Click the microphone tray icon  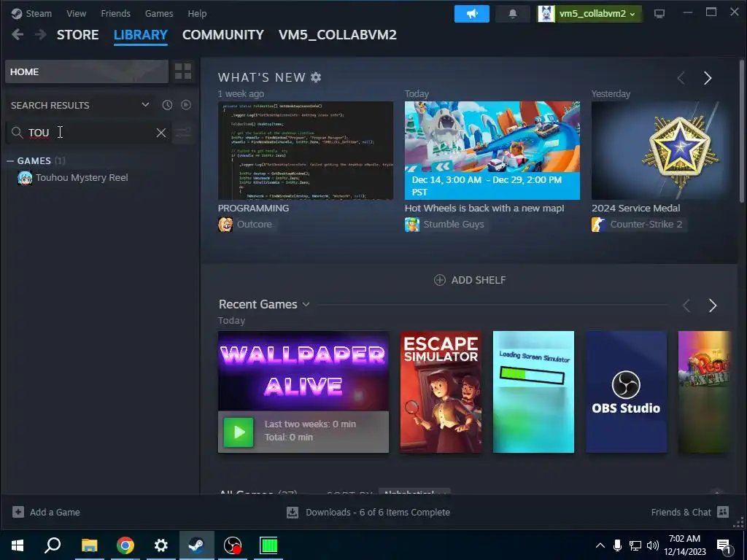[x=617, y=545]
